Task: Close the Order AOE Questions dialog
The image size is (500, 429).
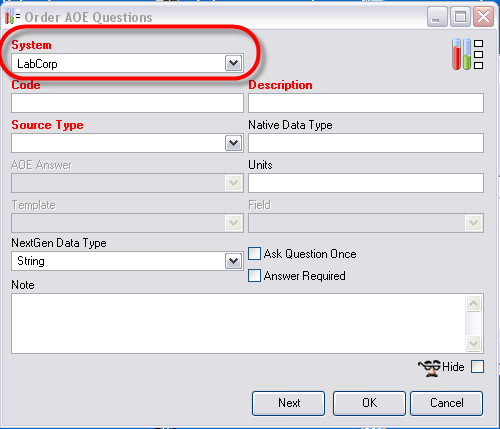Action: [483, 17]
